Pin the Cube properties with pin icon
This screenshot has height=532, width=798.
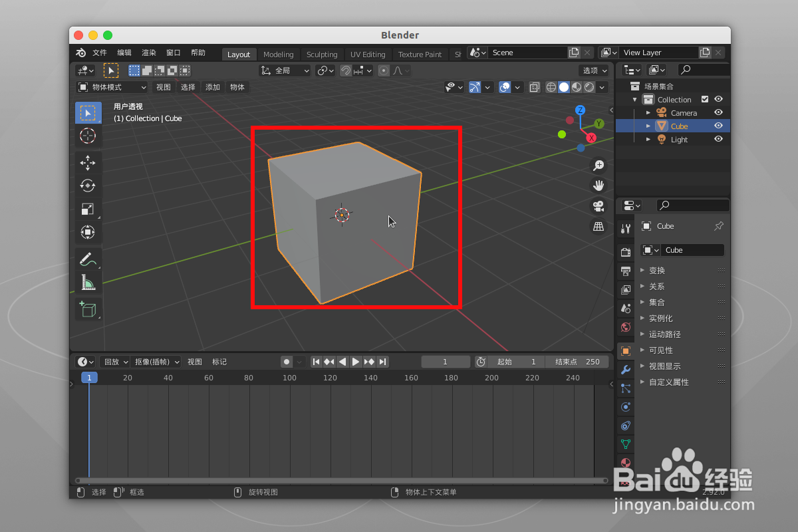pos(718,226)
